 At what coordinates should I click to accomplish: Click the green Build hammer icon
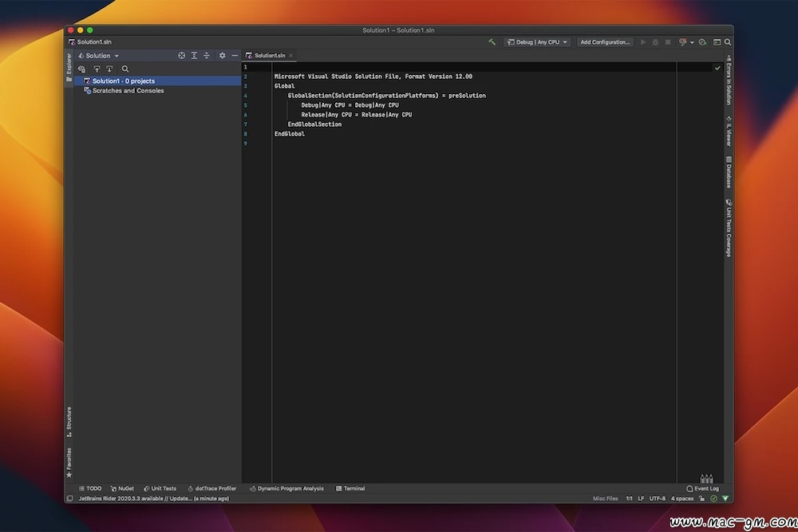point(492,42)
